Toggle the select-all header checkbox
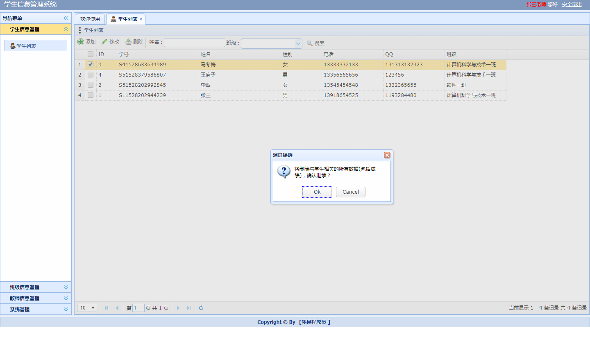590x364 pixels. click(x=91, y=54)
